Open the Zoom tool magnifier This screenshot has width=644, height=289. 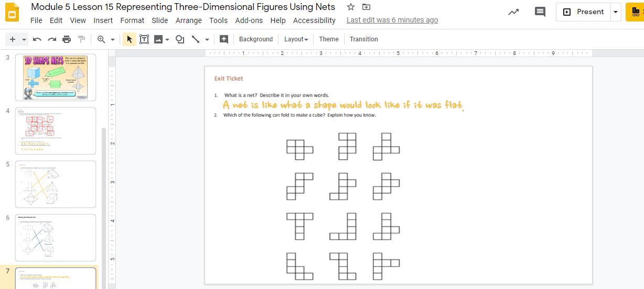pos(101,39)
